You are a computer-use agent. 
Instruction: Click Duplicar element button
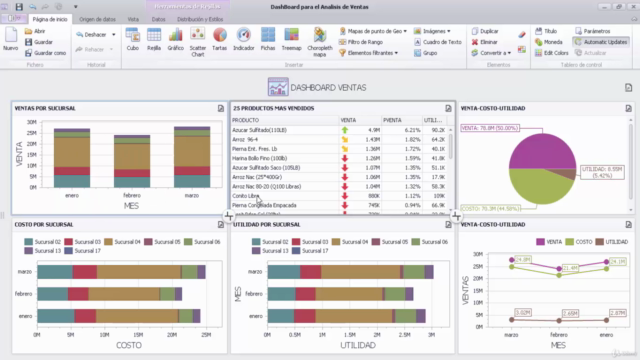485,31
